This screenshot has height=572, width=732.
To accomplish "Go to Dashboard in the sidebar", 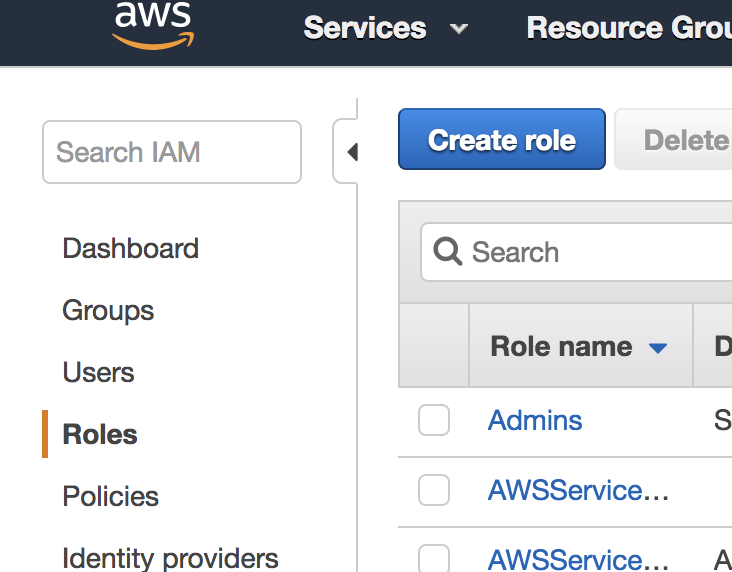I will 130,248.
